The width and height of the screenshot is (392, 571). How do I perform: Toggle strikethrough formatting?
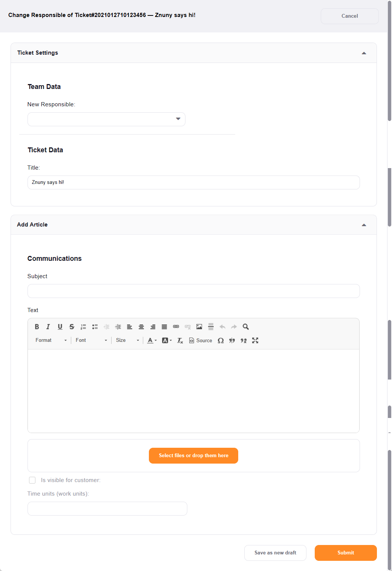tap(72, 327)
